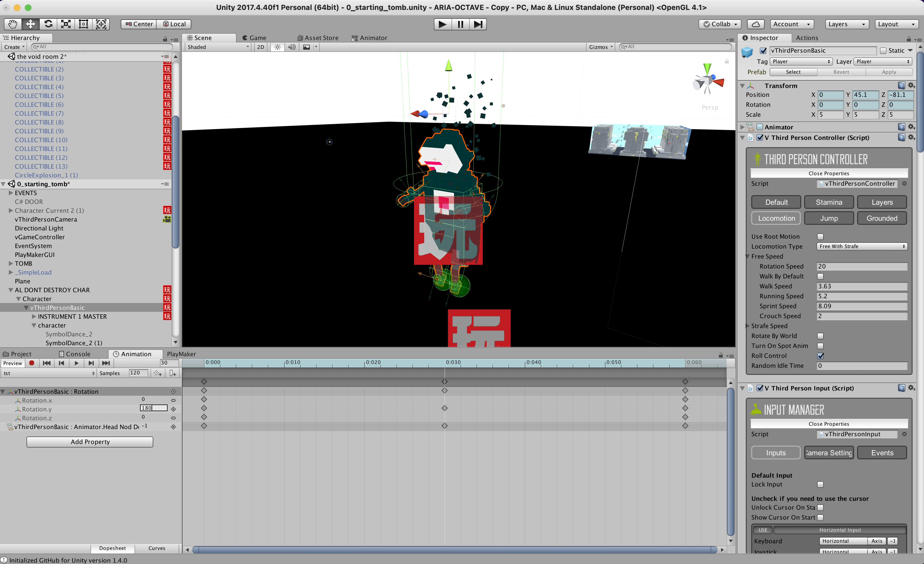Click the Add Property button
This screenshot has width=924, height=564.
(90, 442)
